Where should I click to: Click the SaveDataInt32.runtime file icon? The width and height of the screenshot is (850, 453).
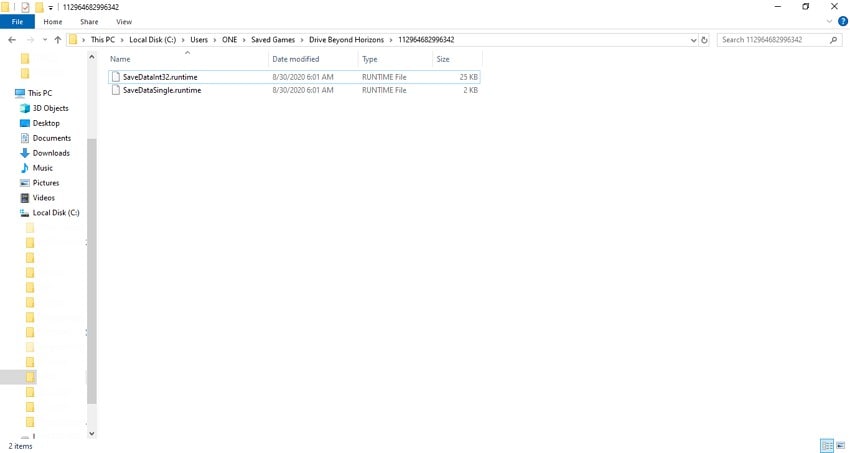coord(115,77)
